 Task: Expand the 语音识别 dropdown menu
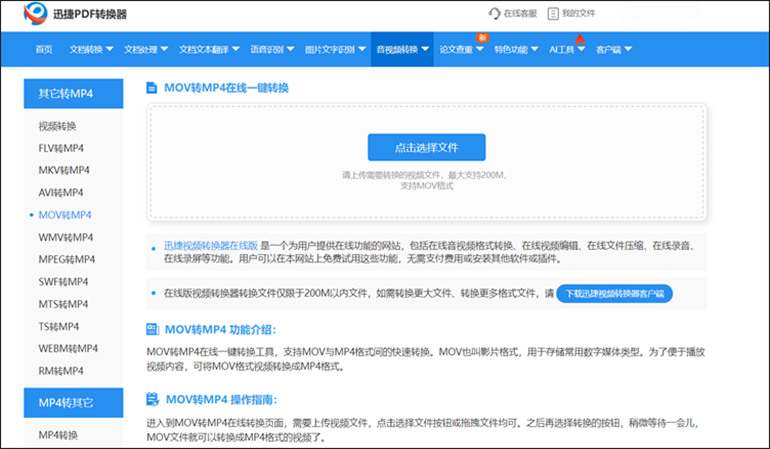click(x=272, y=49)
